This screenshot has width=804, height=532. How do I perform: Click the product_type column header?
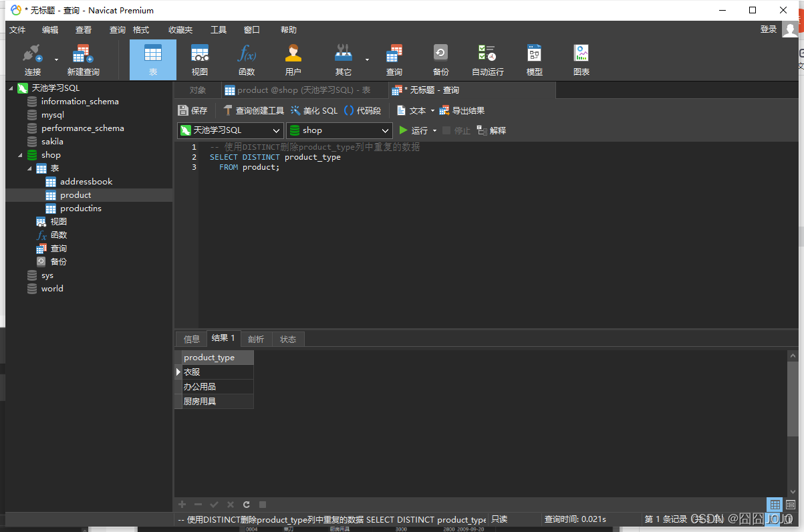click(217, 358)
